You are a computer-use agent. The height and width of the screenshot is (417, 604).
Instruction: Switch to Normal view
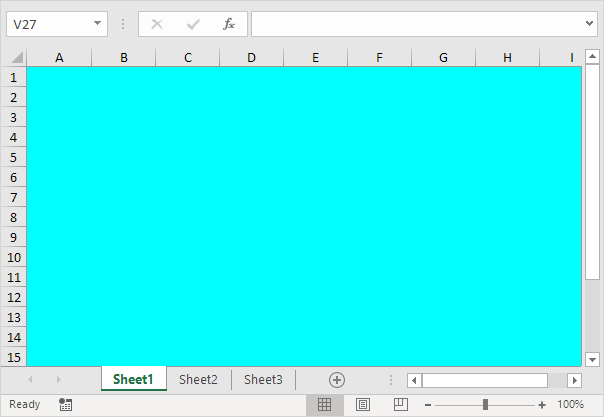point(325,405)
